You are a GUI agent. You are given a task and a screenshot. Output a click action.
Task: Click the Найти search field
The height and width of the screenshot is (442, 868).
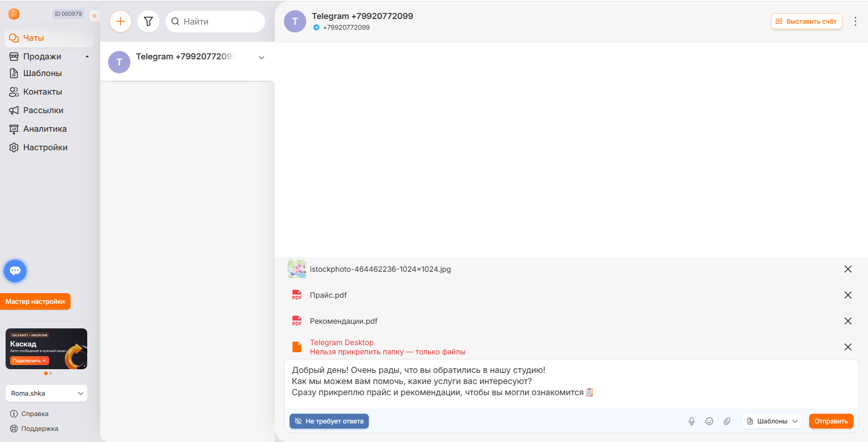tap(215, 21)
